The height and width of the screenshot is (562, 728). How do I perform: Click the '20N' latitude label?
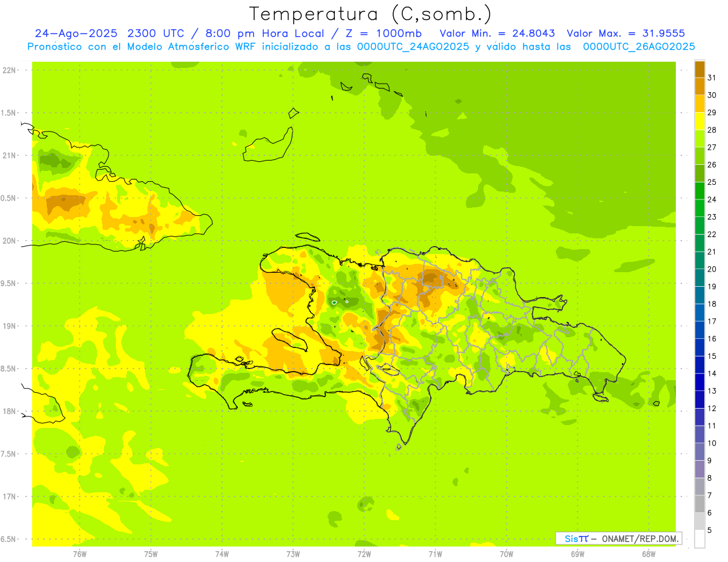[x=10, y=241]
